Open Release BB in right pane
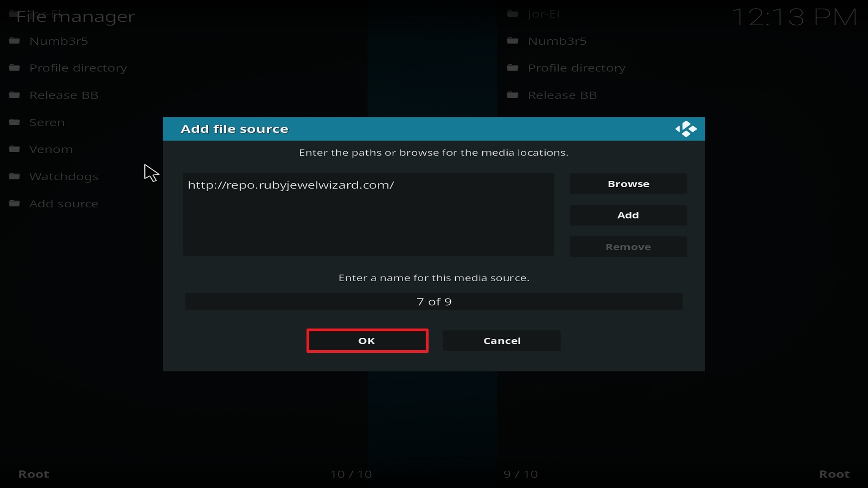The height and width of the screenshot is (488, 868). [562, 95]
